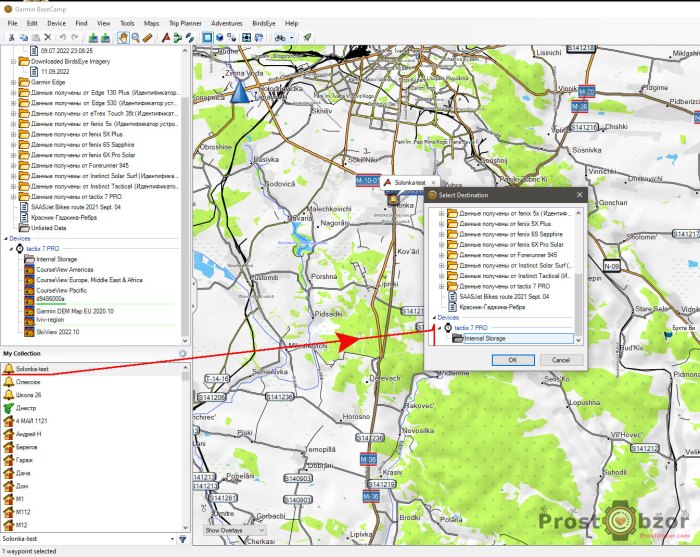
Task: Select the 4 МАЙ 1121 waypoint
Action: (32, 421)
